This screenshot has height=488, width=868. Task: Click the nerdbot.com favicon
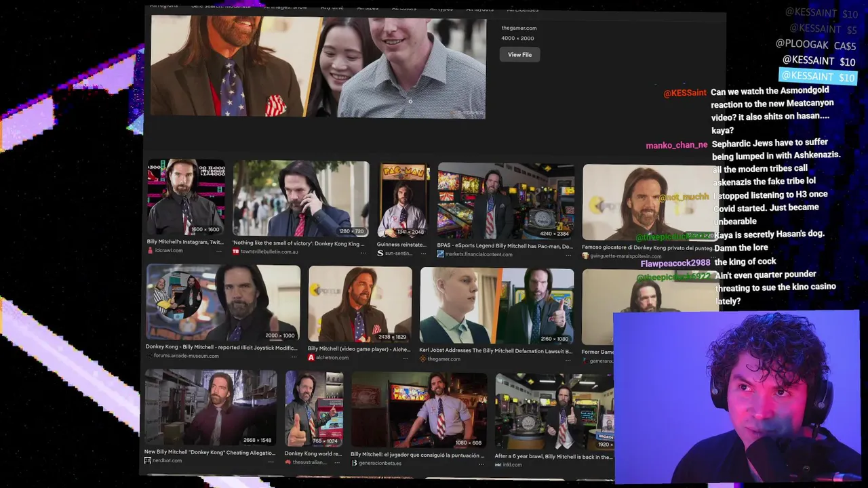pyautogui.click(x=148, y=460)
